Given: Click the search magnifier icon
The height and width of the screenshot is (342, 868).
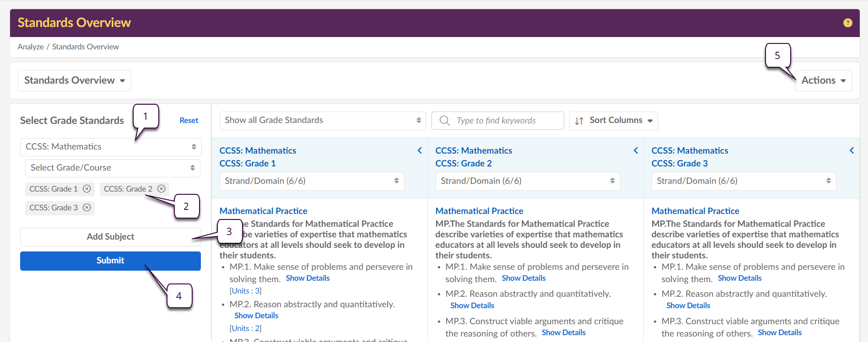Looking at the screenshot, I should [x=444, y=121].
